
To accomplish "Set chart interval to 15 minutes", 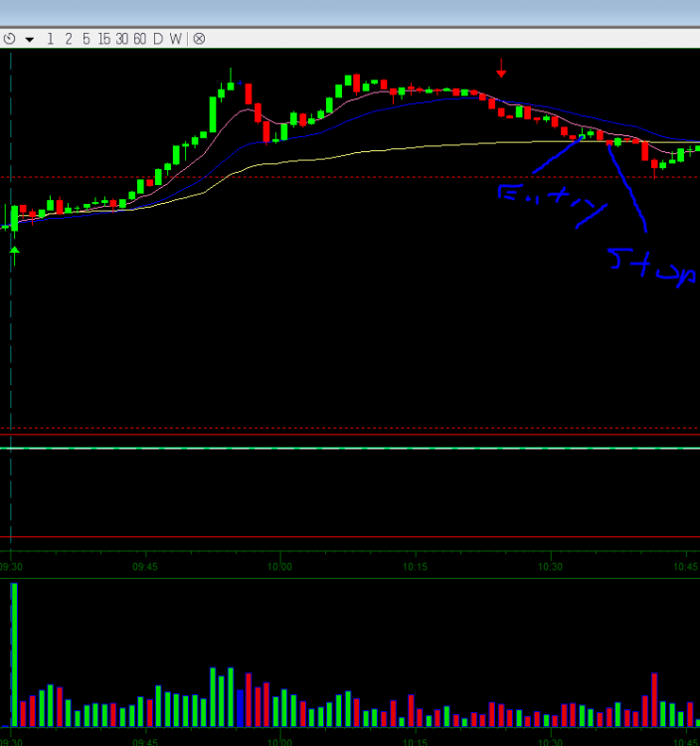I will [104, 39].
